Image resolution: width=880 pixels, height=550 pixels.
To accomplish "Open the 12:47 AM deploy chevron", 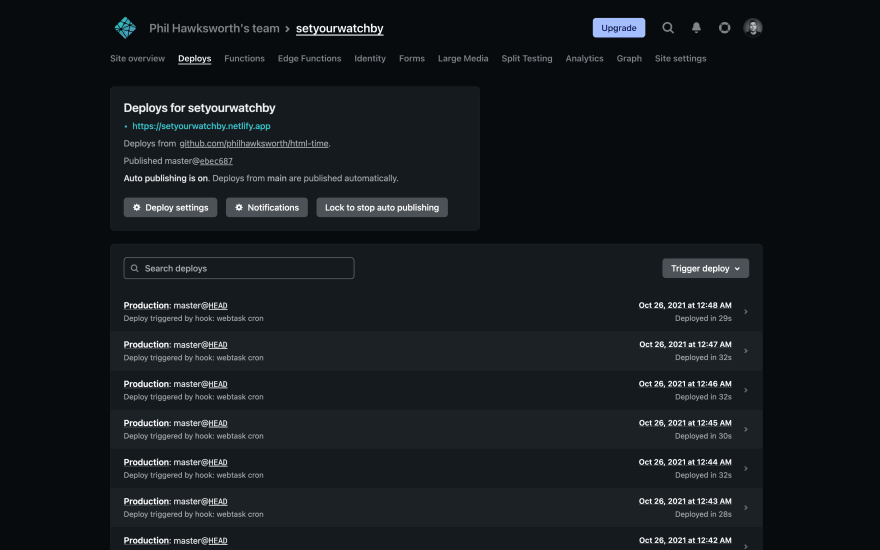I will click(x=746, y=351).
